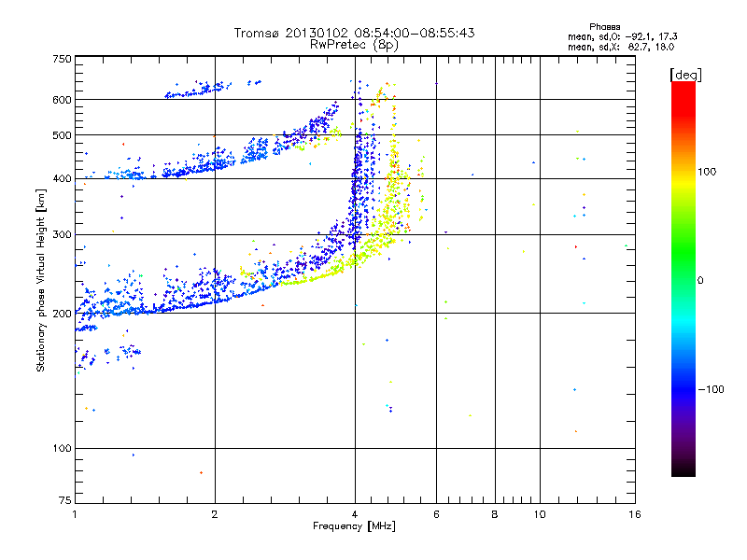Click the '[deg]' colorbar unit label
This screenshot has height=560, width=747.
(685, 75)
